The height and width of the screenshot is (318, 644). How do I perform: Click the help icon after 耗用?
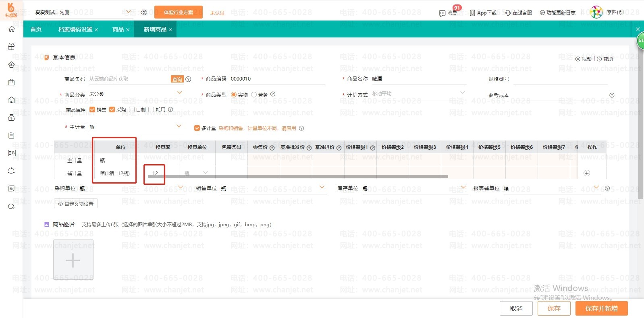click(x=170, y=109)
